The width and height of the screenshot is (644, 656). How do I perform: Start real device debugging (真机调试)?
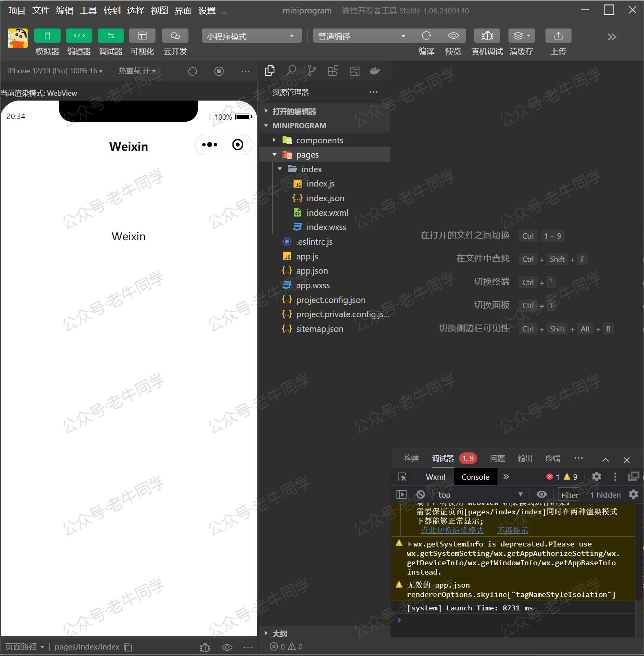click(487, 36)
